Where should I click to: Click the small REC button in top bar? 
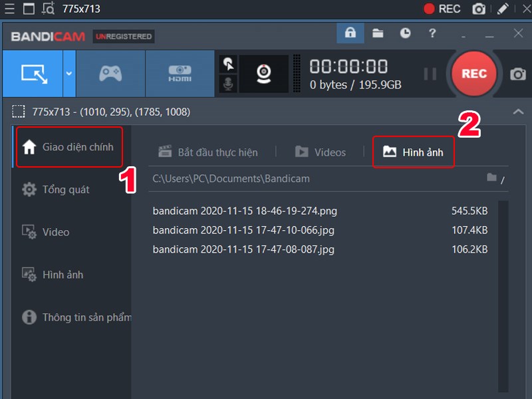tap(442, 9)
